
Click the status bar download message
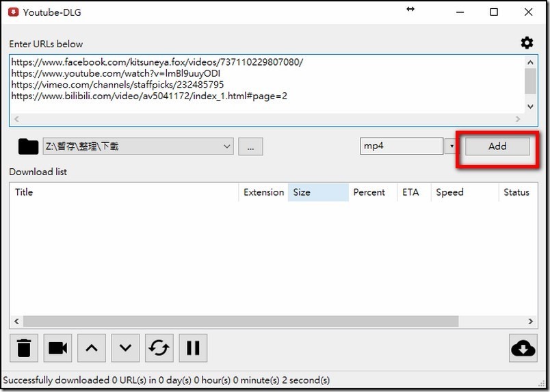pyautogui.click(x=167, y=380)
